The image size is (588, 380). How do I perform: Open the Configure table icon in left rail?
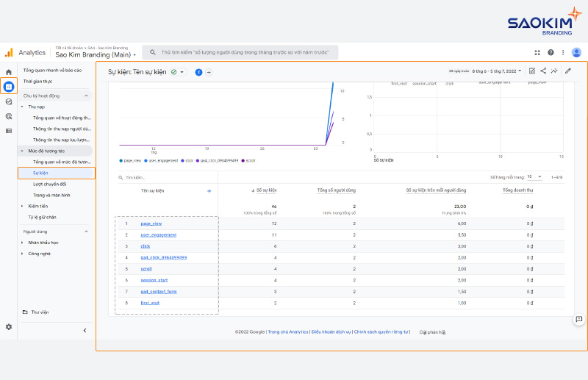[9, 131]
